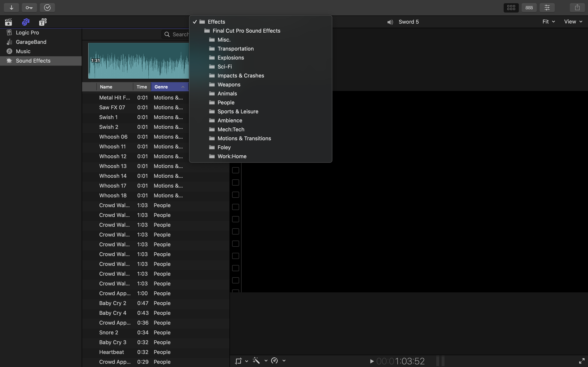Click the import media arrow icon
Viewport: 588px width, 367px height.
tap(11, 8)
